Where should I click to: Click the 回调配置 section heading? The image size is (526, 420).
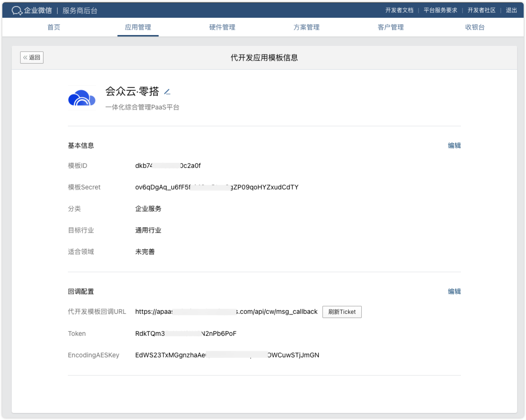pos(81,291)
